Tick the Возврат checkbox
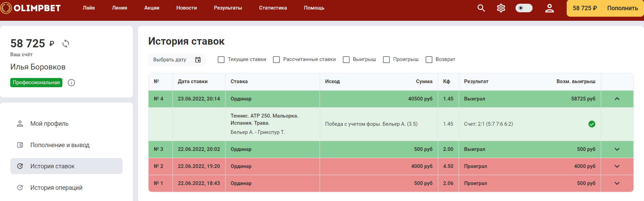 tap(429, 60)
